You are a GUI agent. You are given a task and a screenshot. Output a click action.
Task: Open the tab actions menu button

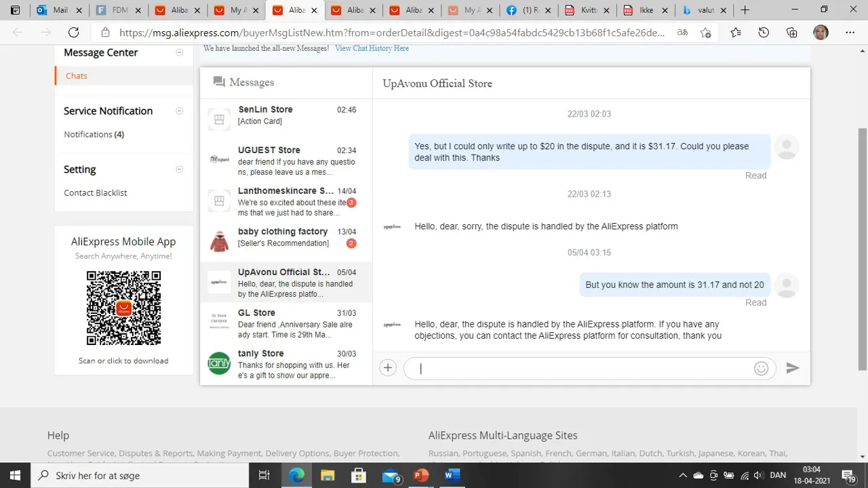coord(16,10)
